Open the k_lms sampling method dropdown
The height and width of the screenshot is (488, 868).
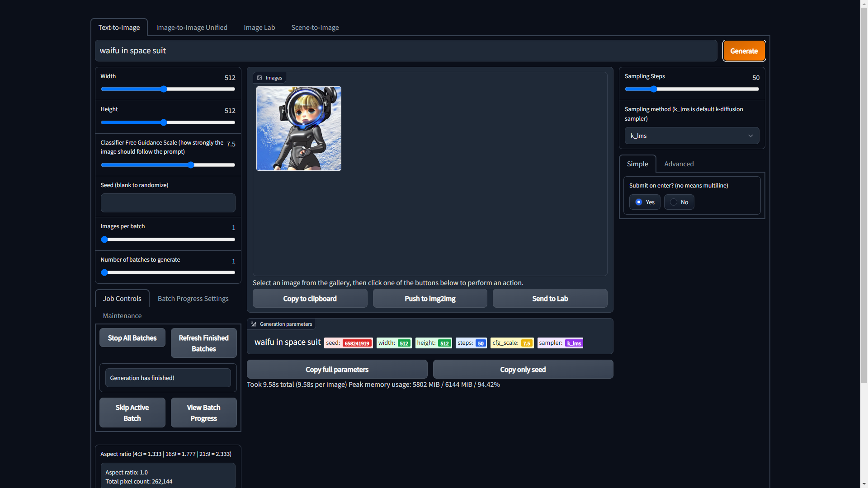coord(691,136)
